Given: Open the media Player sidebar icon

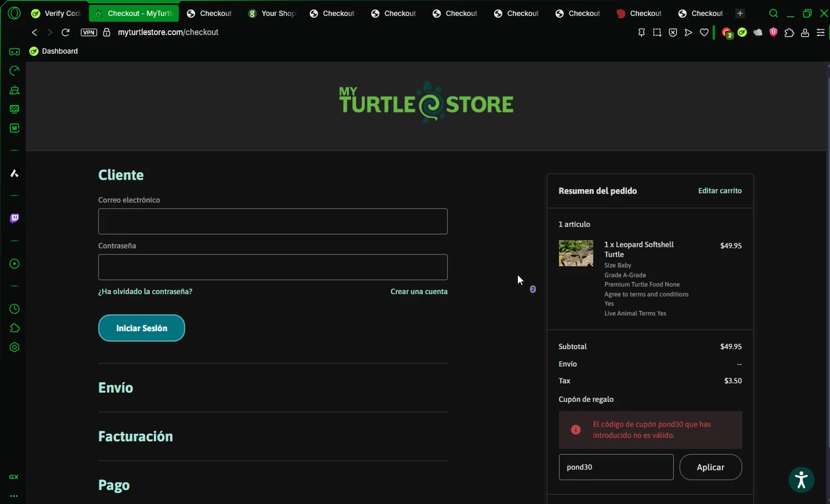Looking at the screenshot, I should (x=14, y=264).
